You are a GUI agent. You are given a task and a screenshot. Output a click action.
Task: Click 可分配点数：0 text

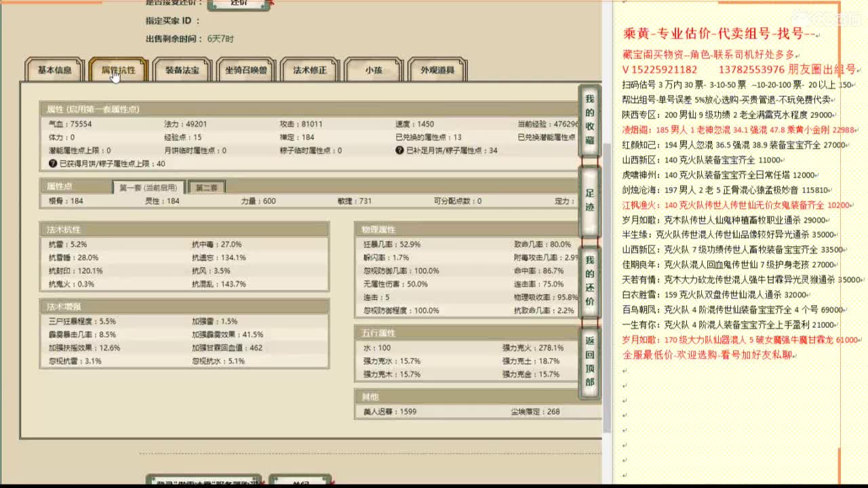(458, 201)
